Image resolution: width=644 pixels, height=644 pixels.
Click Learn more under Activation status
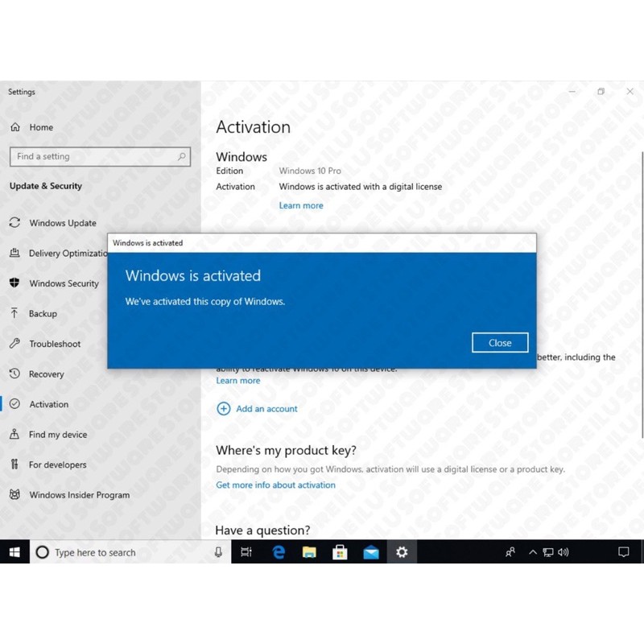pyautogui.click(x=301, y=205)
